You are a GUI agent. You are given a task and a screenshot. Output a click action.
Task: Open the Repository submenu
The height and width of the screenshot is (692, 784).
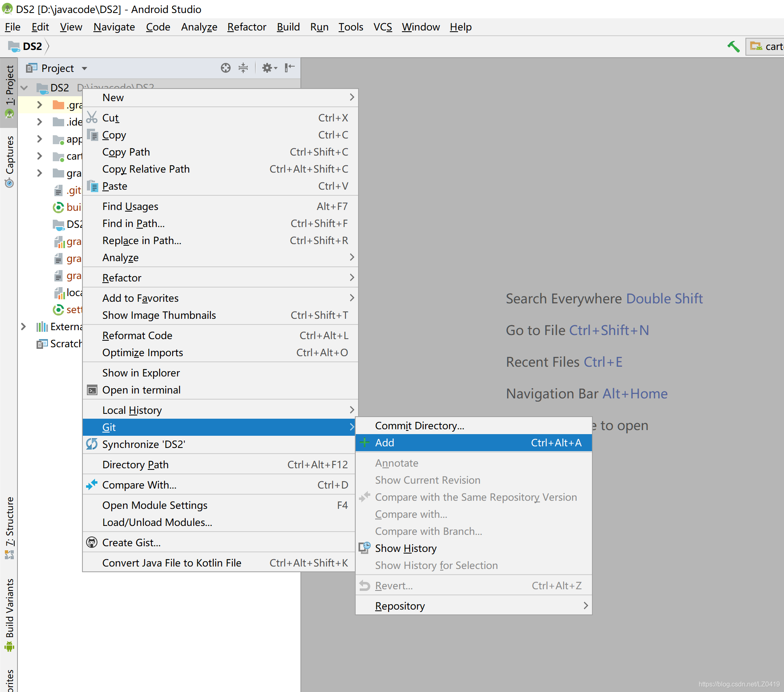[x=474, y=606]
